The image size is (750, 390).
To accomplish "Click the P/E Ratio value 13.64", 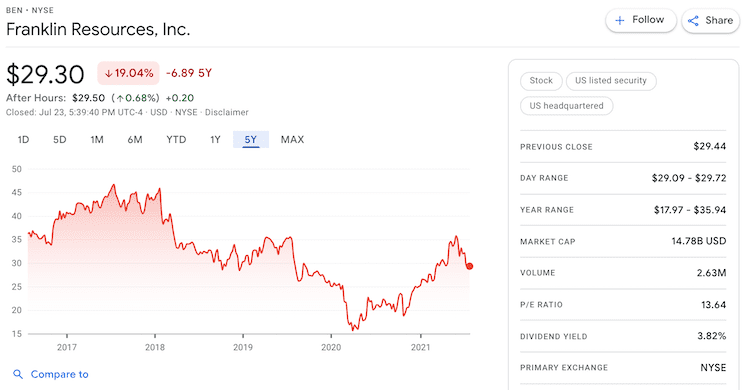I will click(713, 304).
